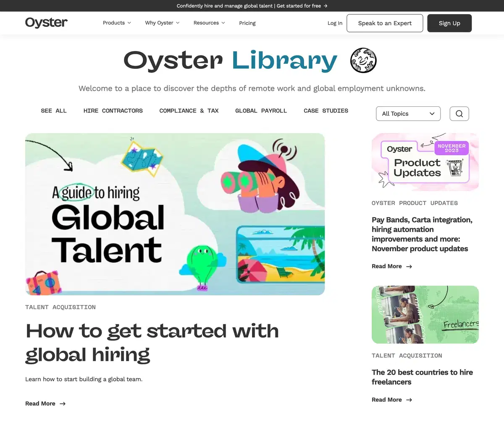The width and height of the screenshot is (504, 434).
Task: Click the globe smiley icon beside Library
Action: 363,60
